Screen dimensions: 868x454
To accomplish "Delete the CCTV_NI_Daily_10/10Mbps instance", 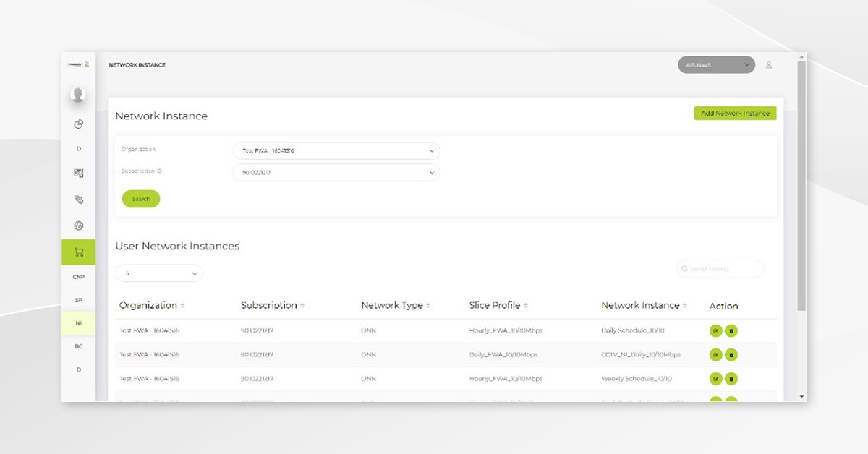I will click(x=731, y=355).
